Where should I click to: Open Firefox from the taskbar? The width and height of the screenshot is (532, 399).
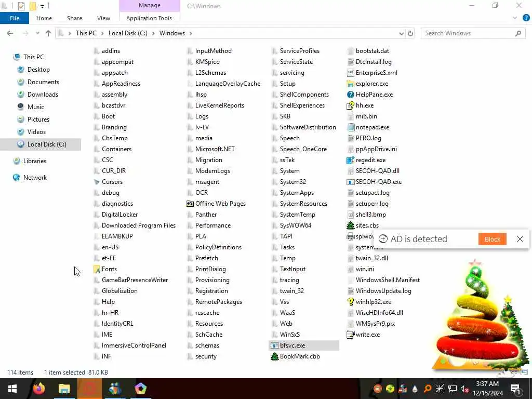coord(38,389)
